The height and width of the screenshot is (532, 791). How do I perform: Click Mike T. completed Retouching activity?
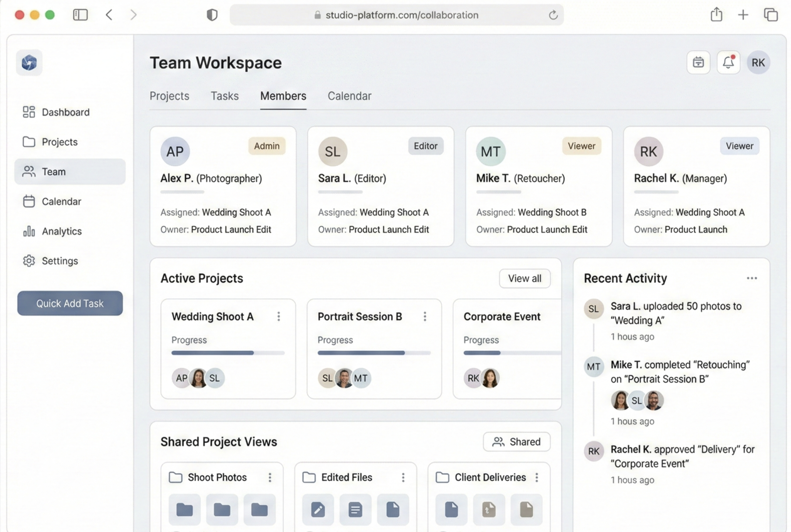pos(680,372)
